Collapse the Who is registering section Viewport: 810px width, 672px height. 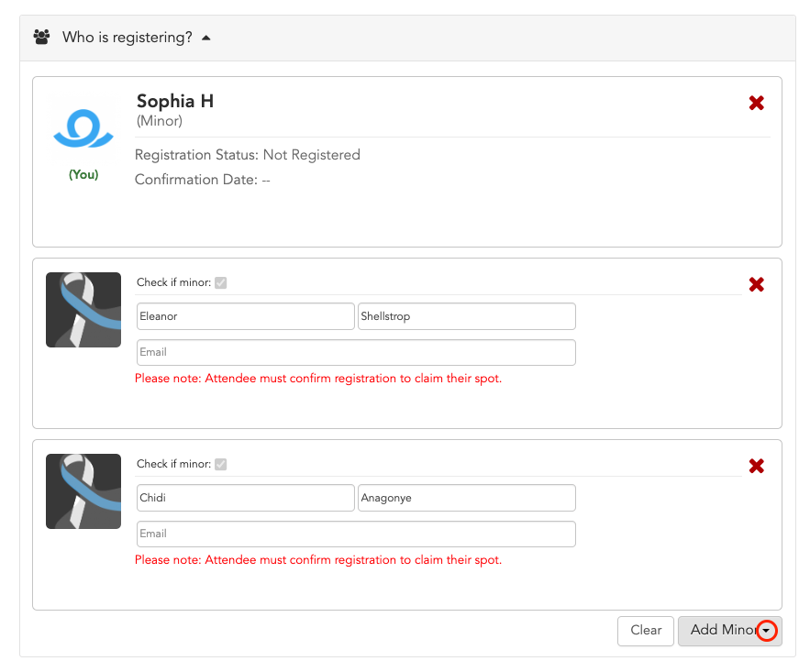click(x=206, y=38)
